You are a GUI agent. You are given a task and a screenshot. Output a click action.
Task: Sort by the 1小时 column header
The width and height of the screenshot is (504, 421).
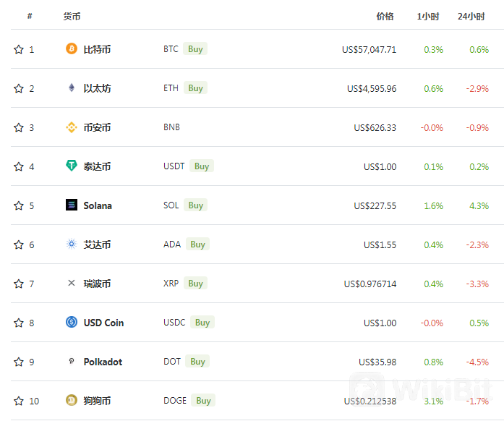tap(428, 17)
